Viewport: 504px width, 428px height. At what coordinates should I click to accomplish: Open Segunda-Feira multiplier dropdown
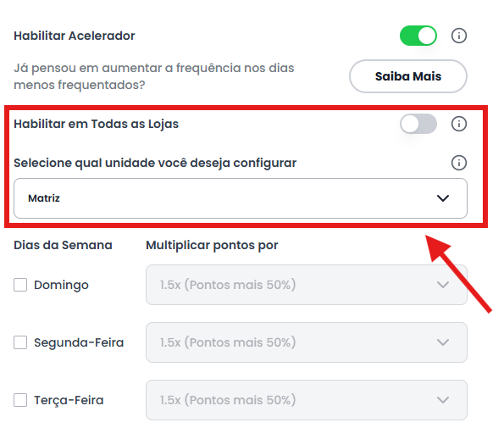point(307,342)
